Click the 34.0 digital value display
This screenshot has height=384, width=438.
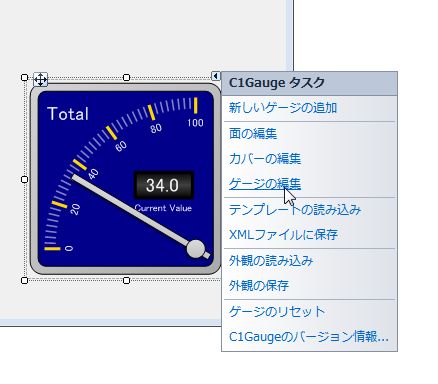[x=164, y=185]
